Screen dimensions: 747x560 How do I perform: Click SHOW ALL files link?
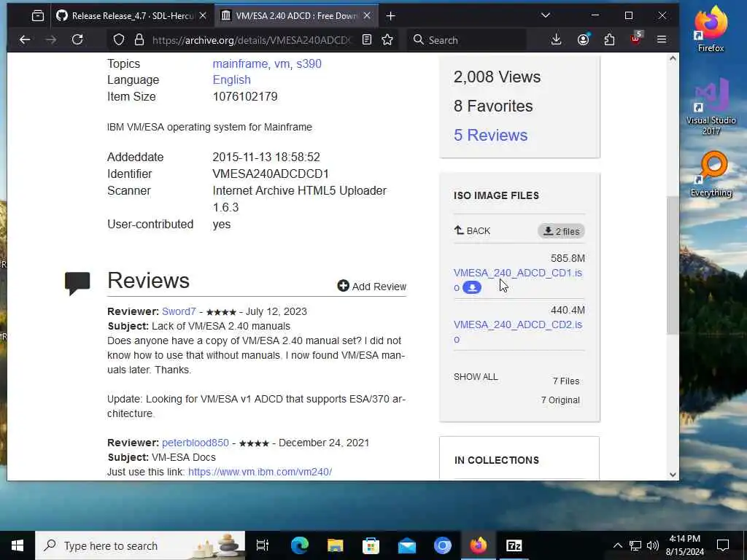click(x=476, y=377)
